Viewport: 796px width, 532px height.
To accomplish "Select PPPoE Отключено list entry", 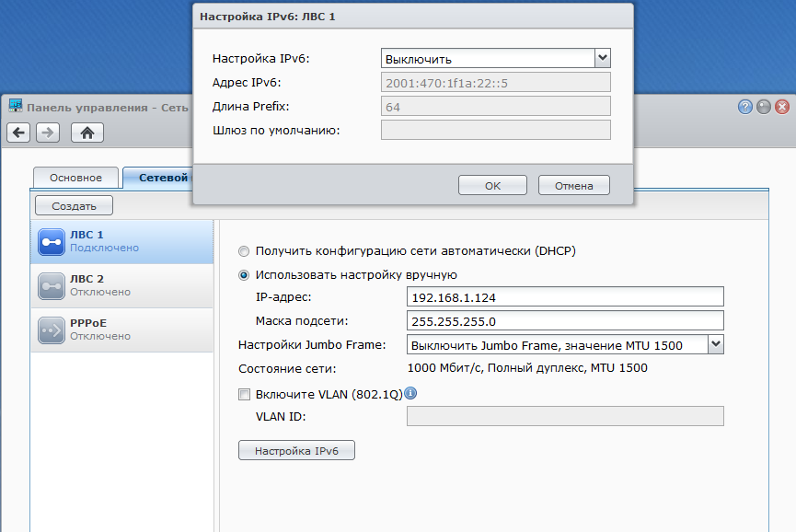I will pyautogui.click(x=121, y=330).
